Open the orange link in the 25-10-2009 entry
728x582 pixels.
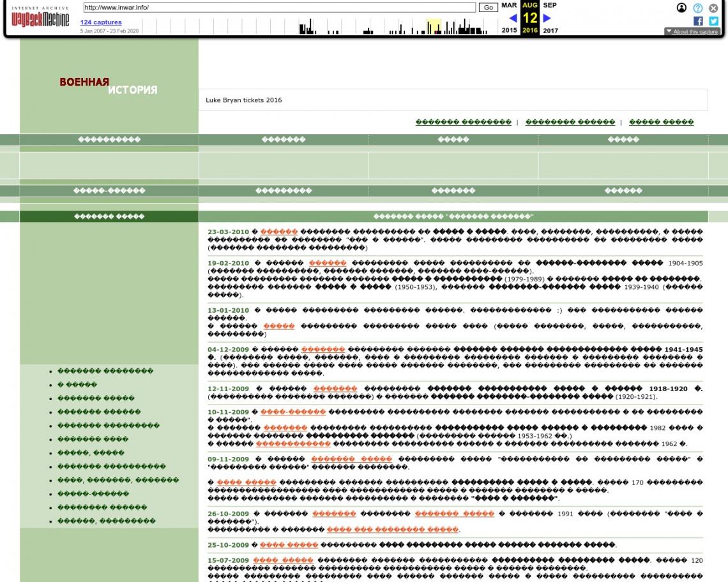pyautogui.click(x=289, y=545)
